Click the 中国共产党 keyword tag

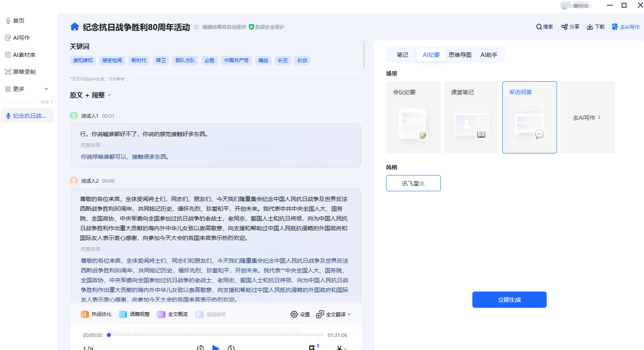click(236, 60)
